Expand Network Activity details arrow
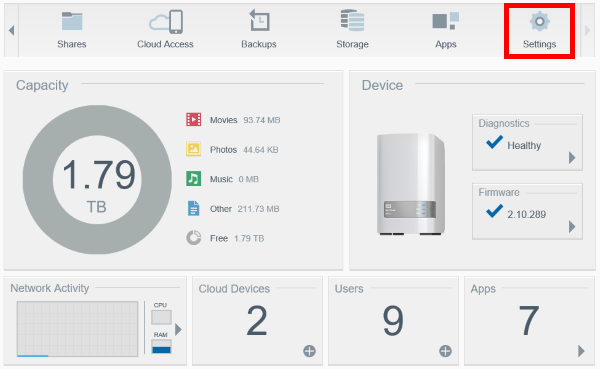Viewport: 600px width, 369px height. point(178,330)
